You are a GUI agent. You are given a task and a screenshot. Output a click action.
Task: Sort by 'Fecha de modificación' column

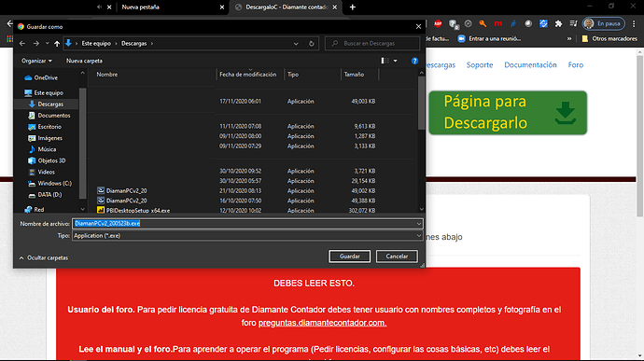(248, 75)
